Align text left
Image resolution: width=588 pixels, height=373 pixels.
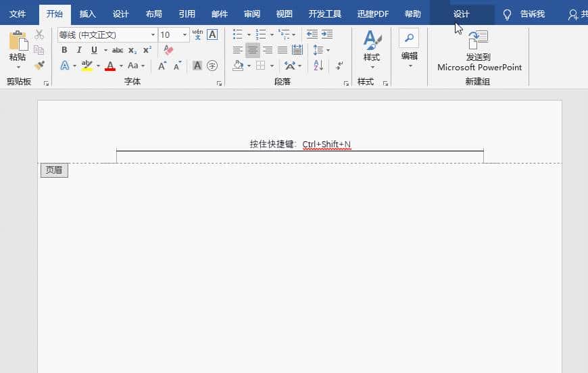(x=237, y=50)
